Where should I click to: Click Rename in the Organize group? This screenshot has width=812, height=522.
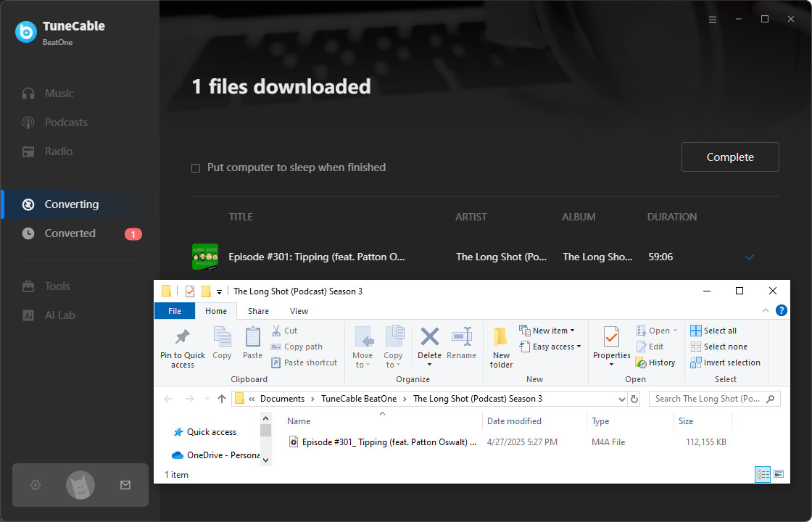pos(461,343)
